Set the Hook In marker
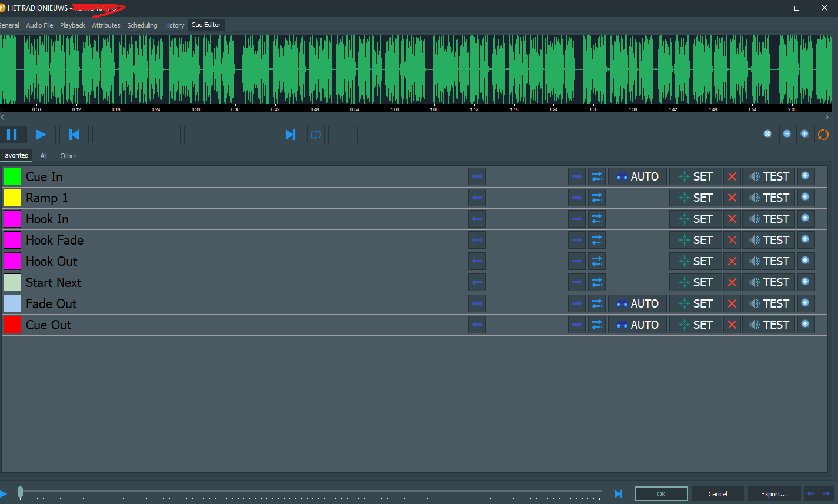This screenshot has width=838, height=504. 696,219
